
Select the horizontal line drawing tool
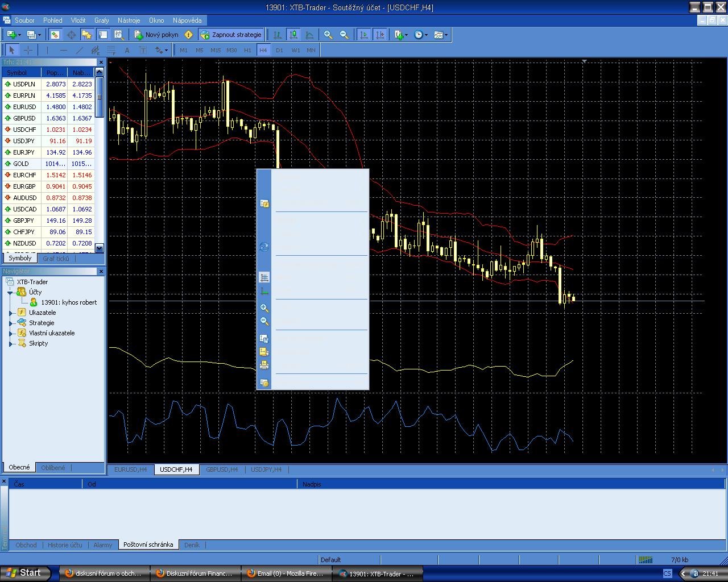pos(63,50)
